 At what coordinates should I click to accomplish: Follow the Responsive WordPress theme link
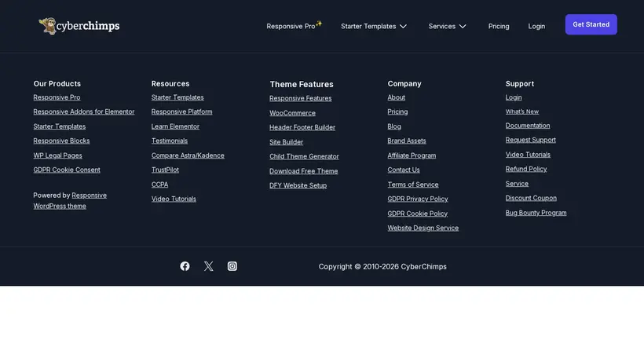click(x=70, y=201)
